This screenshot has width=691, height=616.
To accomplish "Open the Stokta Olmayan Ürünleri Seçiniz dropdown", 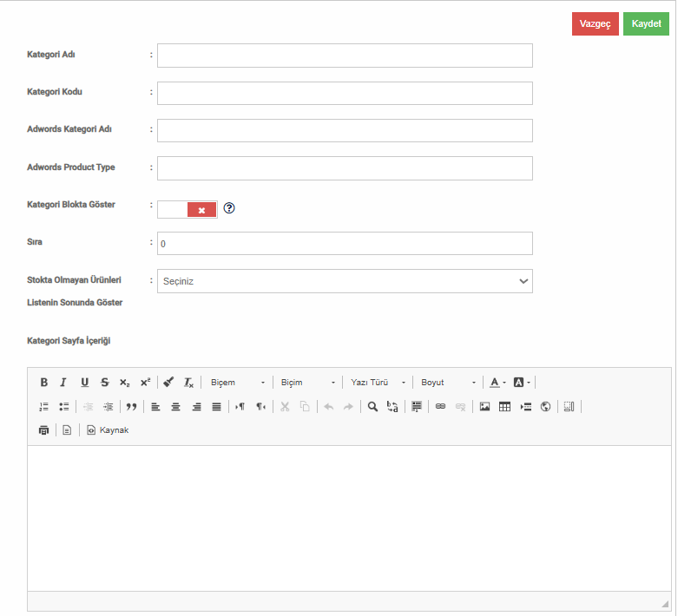I will [345, 281].
